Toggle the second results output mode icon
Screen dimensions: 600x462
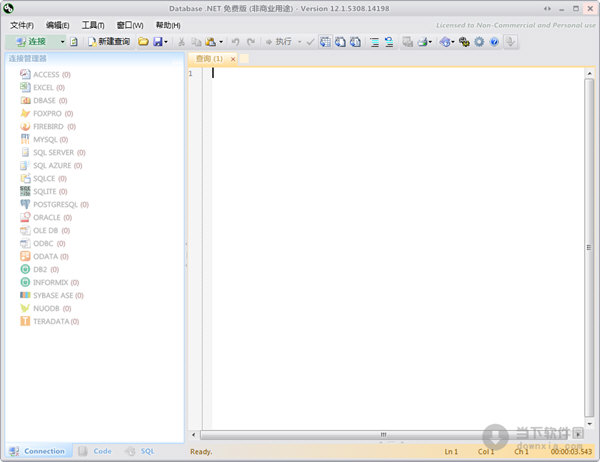click(340, 42)
